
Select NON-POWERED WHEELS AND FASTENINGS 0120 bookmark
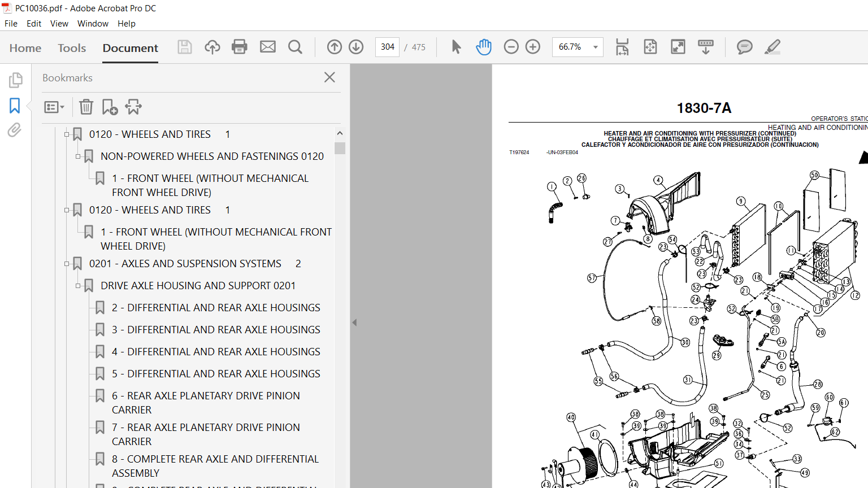(212, 156)
